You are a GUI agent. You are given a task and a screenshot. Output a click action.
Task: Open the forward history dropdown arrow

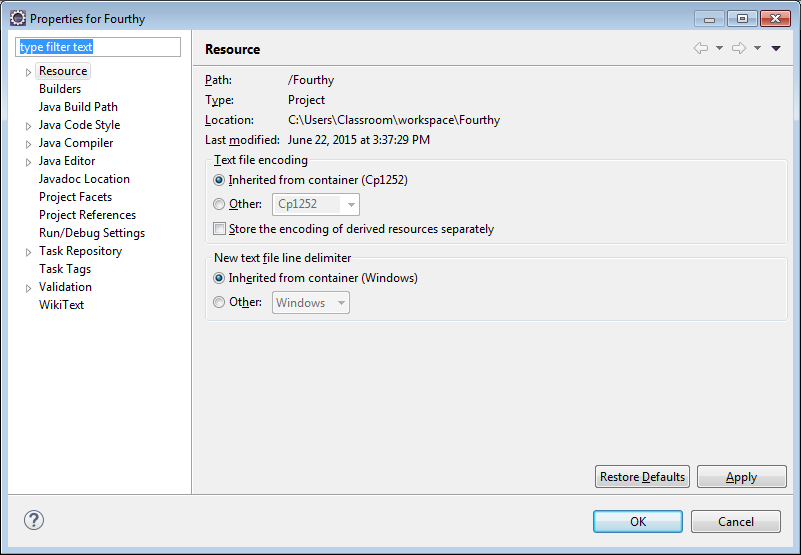pyautogui.click(x=757, y=48)
